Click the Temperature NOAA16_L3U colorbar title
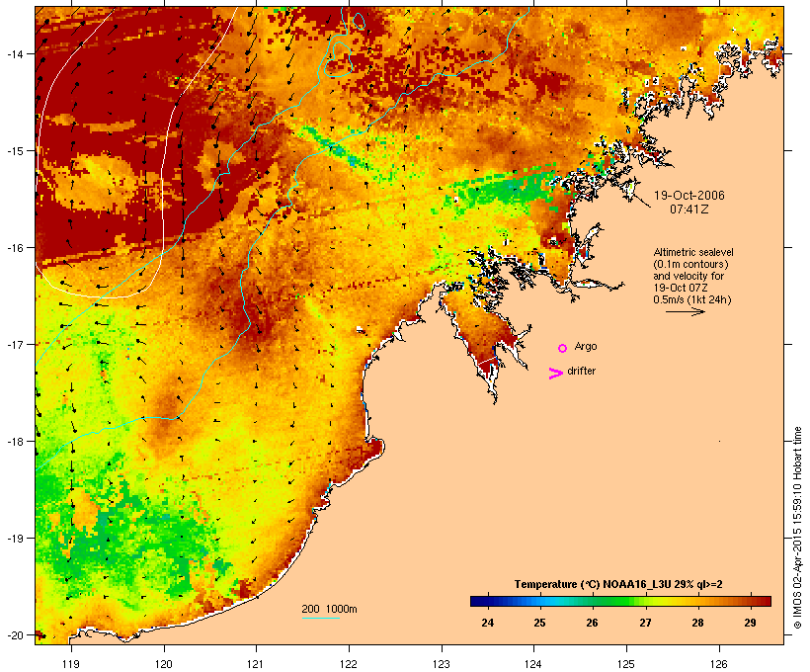This screenshot has width=810, height=672. point(618,584)
